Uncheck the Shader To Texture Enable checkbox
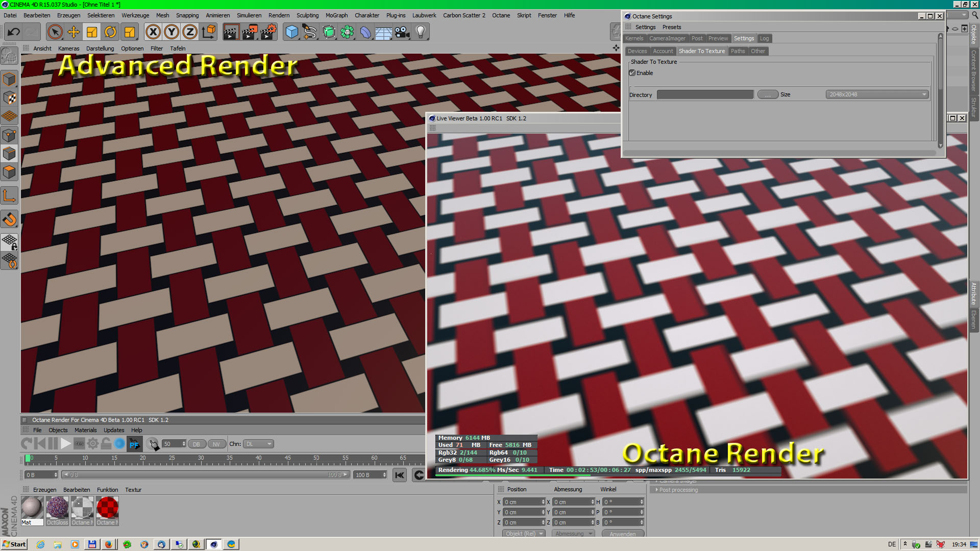This screenshot has width=980, height=551. click(632, 73)
